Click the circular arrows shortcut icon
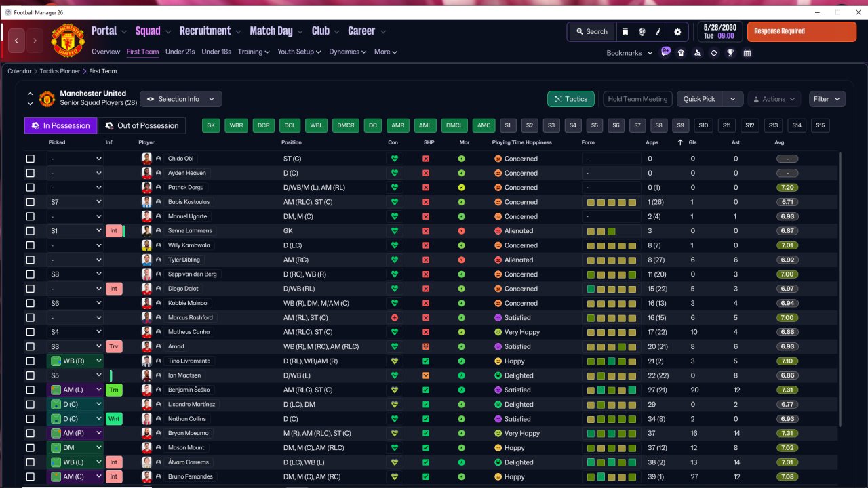Screen dimensions: 868x488 click(x=713, y=53)
